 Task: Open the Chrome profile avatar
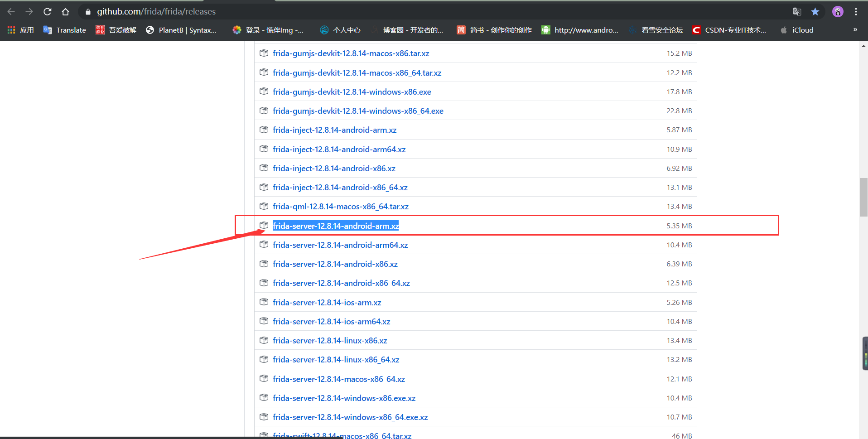pos(838,12)
